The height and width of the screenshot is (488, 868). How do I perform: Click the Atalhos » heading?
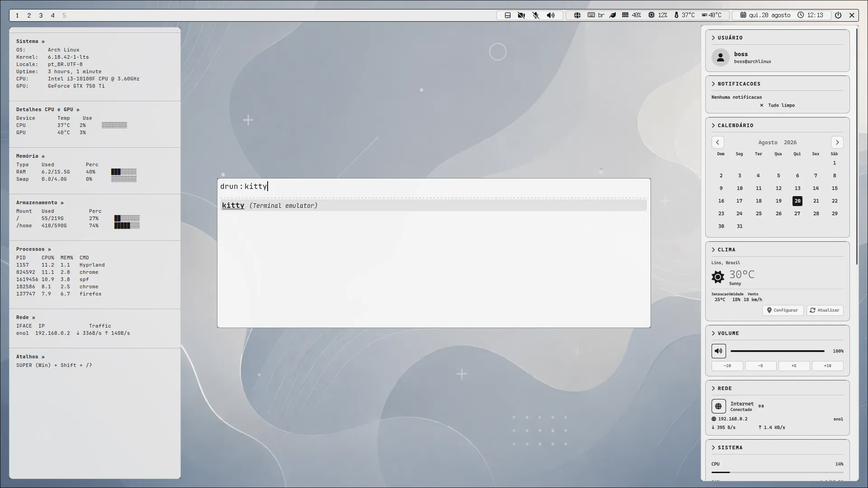(x=30, y=357)
